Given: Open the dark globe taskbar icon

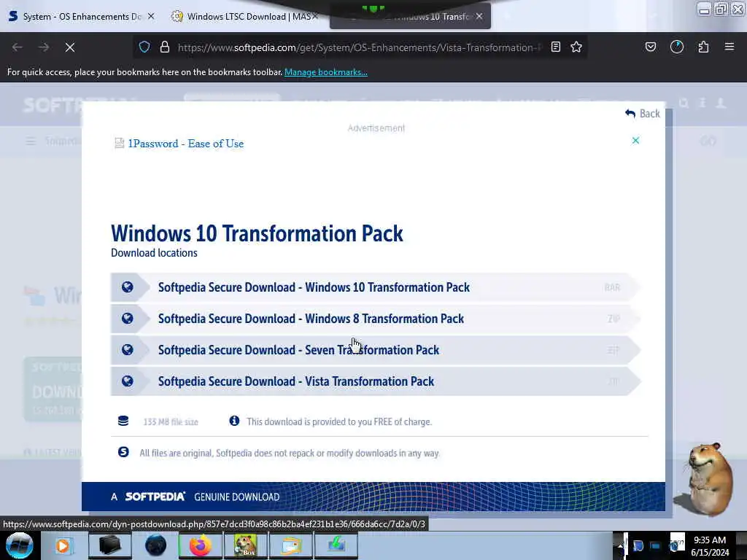Looking at the screenshot, I should pos(155,545).
